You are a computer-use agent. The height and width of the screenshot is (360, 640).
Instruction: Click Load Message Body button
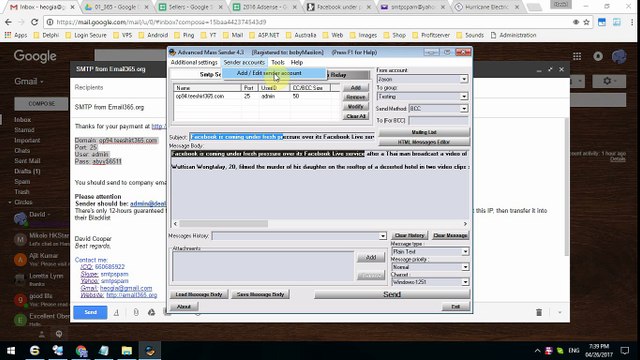199,294
